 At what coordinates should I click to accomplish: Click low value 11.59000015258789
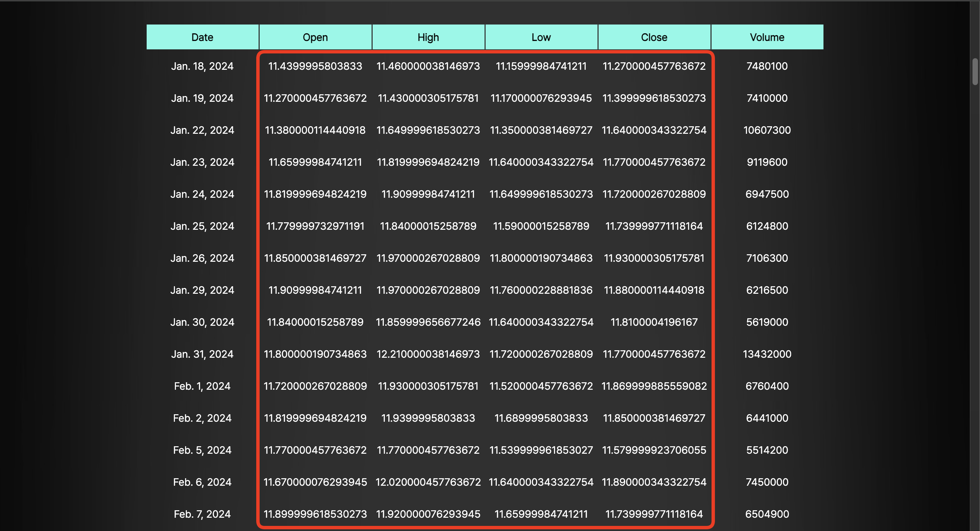(x=541, y=226)
